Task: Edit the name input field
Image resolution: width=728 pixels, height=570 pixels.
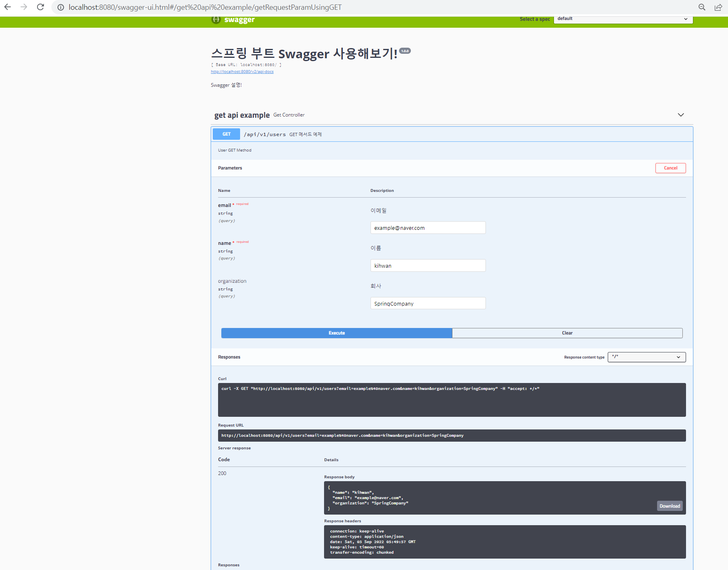Action: pyautogui.click(x=428, y=266)
